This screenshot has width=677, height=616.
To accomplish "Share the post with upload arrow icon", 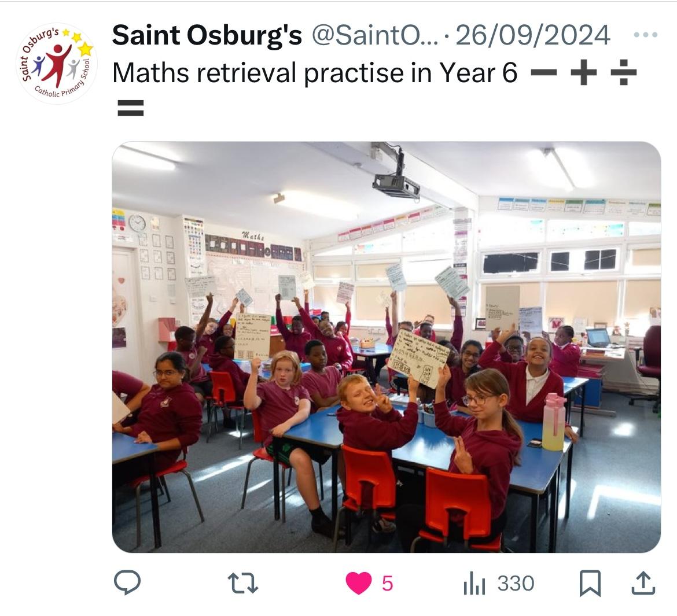I will [x=643, y=583].
